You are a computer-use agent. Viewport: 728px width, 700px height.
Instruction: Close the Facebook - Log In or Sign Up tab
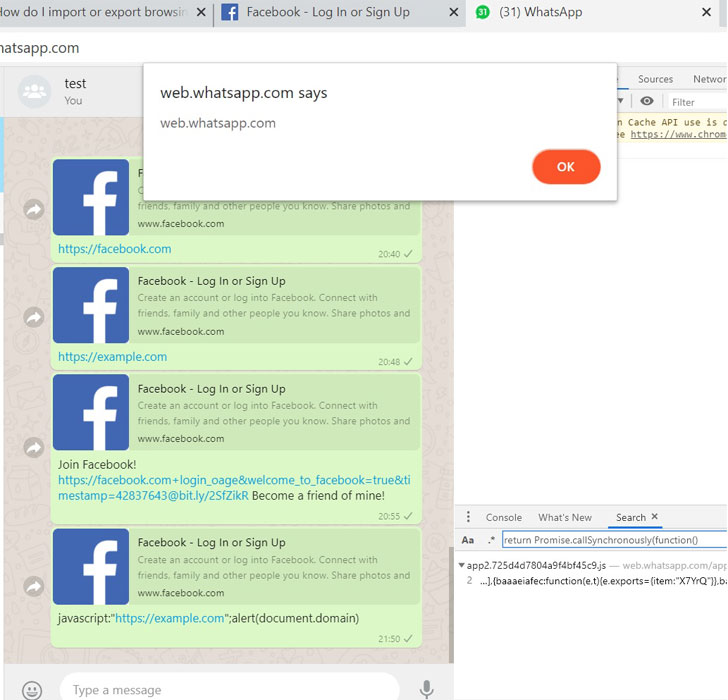pyautogui.click(x=454, y=12)
